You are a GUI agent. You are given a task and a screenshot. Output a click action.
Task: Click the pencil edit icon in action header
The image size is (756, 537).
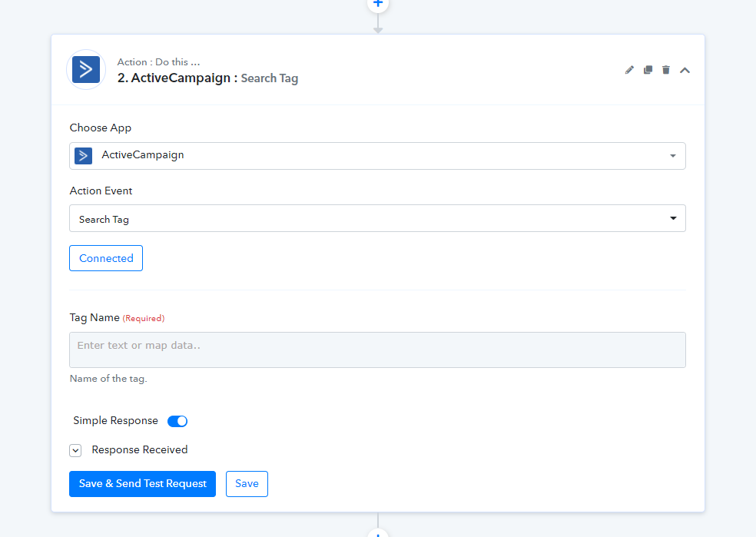[x=629, y=70]
